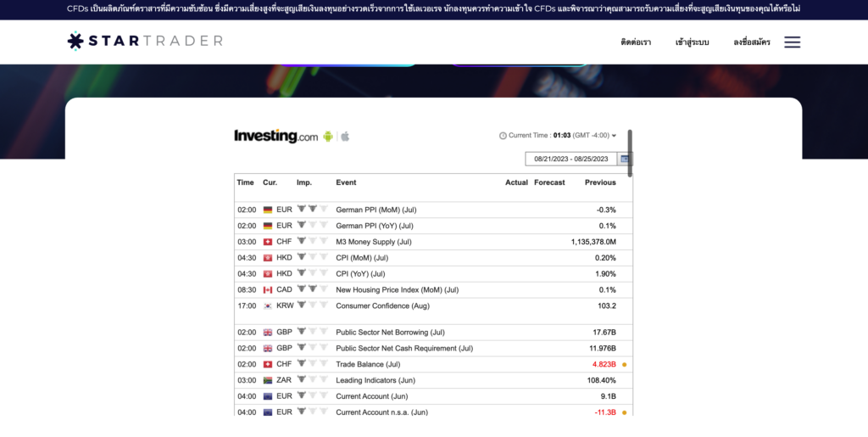Click the Cur. column header

[270, 182]
